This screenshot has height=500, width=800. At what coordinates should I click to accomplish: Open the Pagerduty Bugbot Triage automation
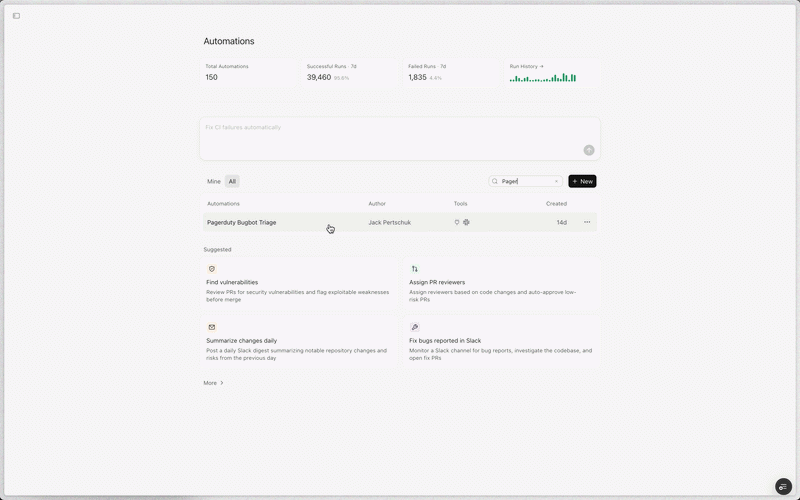click(x=241, y=222)
